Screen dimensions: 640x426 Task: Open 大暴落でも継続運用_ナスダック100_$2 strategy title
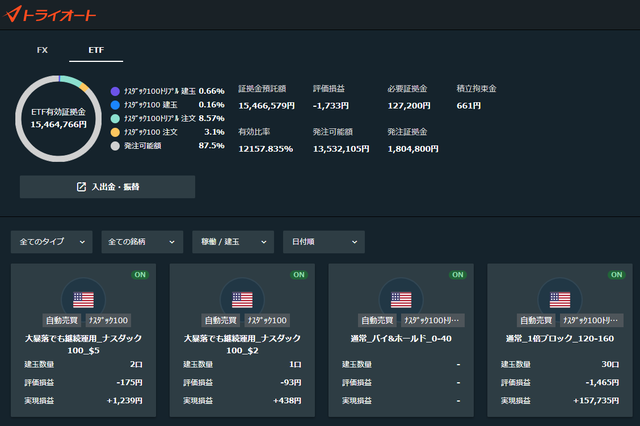242,344
